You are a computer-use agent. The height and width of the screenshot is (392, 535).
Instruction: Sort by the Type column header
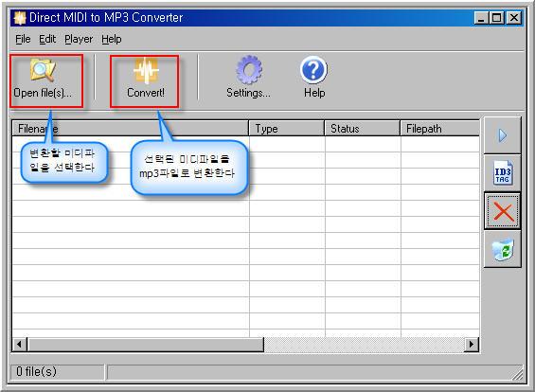coord(287,129)
